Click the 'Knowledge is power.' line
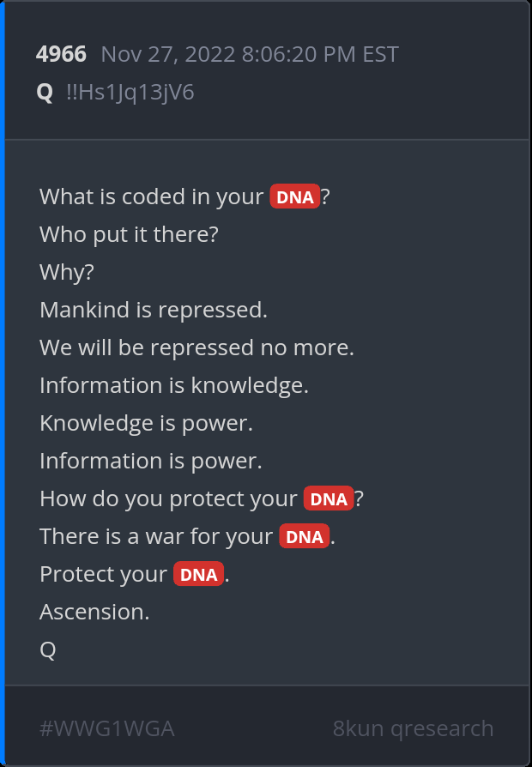Viewport: 532px width, 767px height. (x=146, y=423)
